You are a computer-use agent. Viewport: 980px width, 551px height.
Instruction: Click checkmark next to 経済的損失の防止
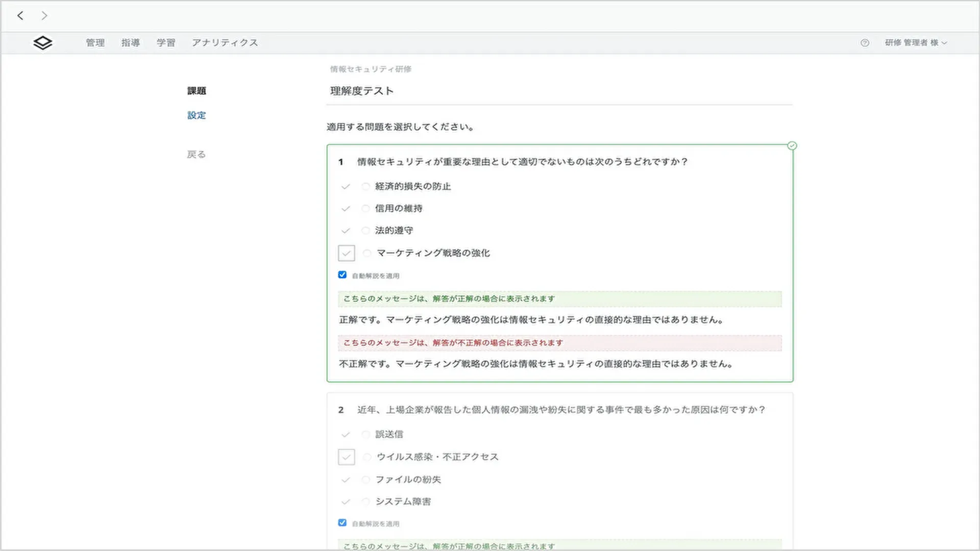point(346,187)
